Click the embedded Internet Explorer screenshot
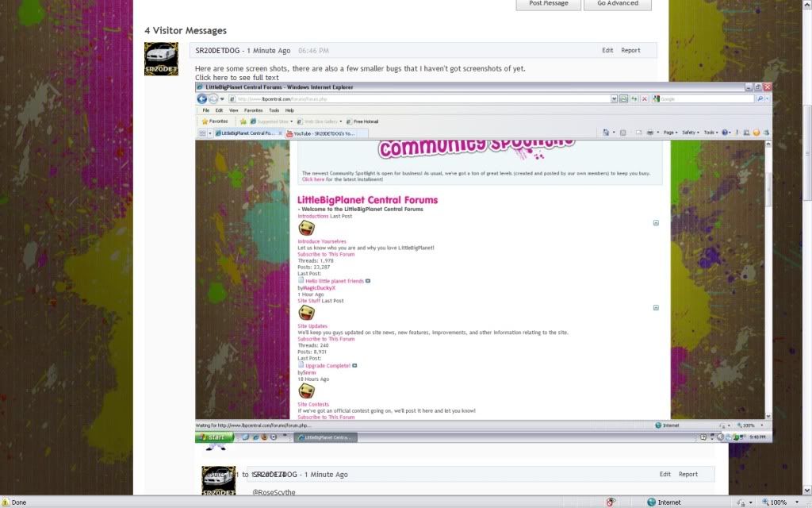The height and width of the screenshot is (508, 812). (x=484, y=262)
